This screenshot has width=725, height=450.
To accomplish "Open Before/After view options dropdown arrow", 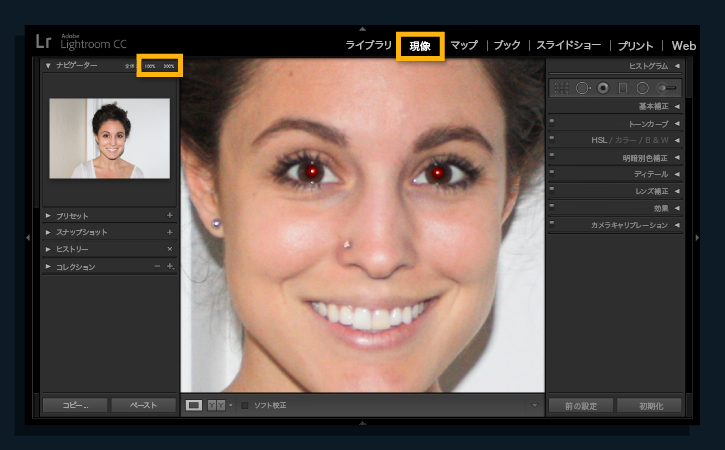I will (x=231, y=406).
